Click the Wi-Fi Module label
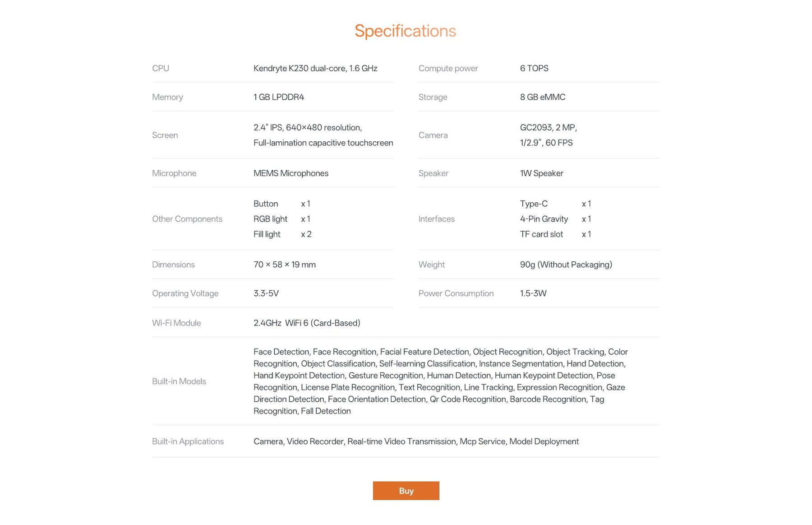 pyautogui.click(x=176, y=323)
